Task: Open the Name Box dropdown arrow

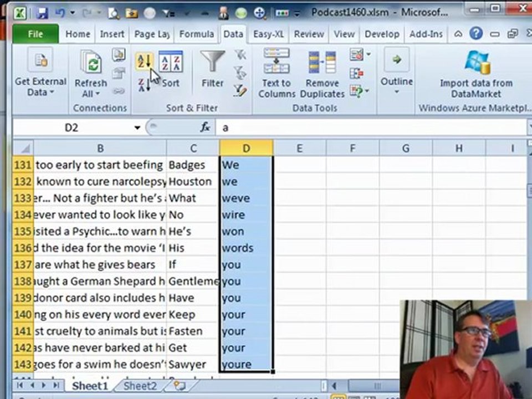Action: pyautogui.click(x=137, y=128)
